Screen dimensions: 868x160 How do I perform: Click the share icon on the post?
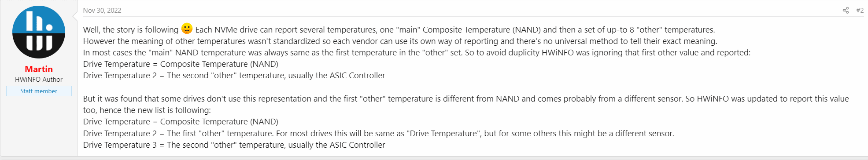[846, 10]
